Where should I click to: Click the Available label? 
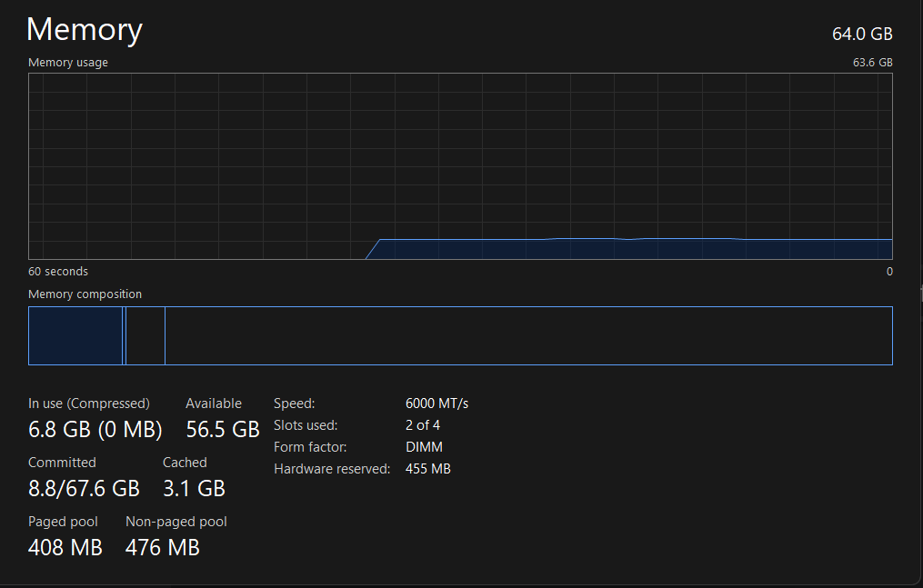pyautogui.click(x=214, y=404)
